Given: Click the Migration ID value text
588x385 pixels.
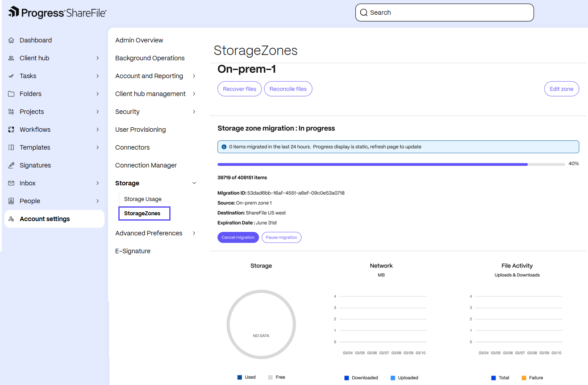Looking at the screenshot, I should coord(296,193).
